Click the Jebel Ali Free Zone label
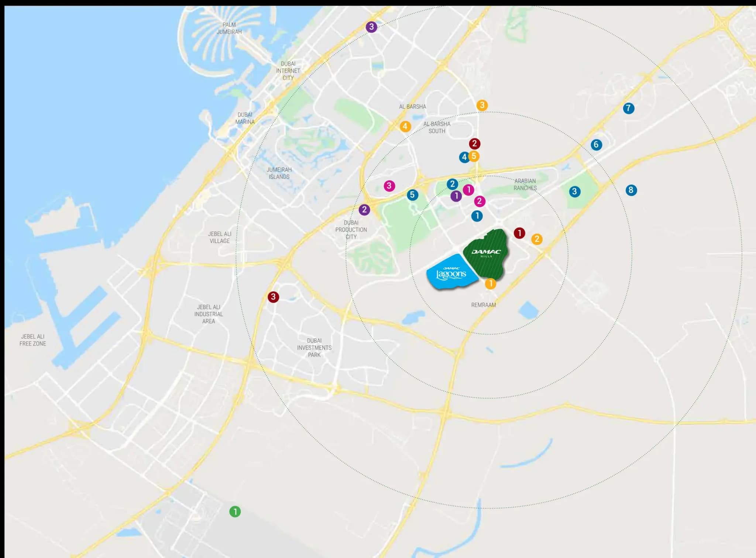Viewport: 756px width, 558px height. (x=33, y=340)
